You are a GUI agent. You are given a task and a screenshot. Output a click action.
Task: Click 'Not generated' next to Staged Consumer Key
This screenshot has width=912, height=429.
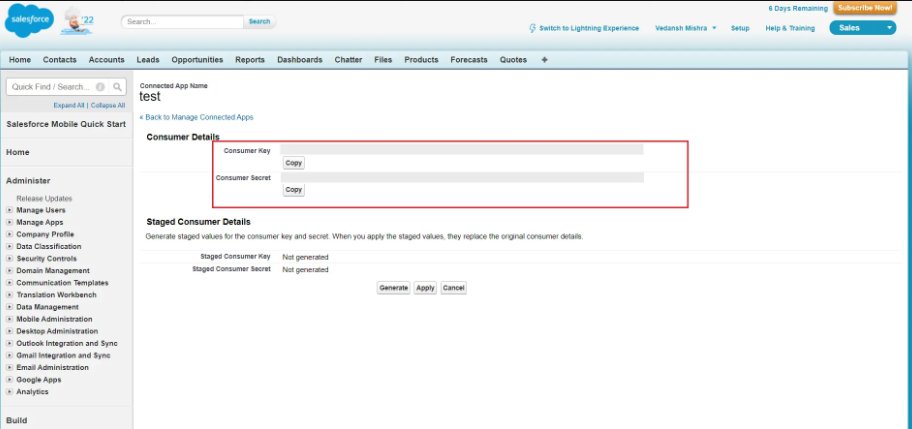point(305,257)
